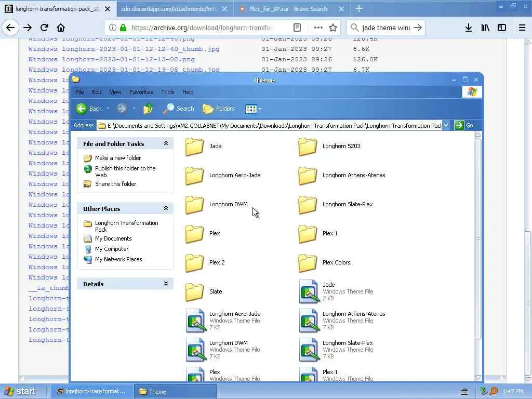
Task: Switch to longhorn-transformat taskbar item
Action: click(91, 391)
